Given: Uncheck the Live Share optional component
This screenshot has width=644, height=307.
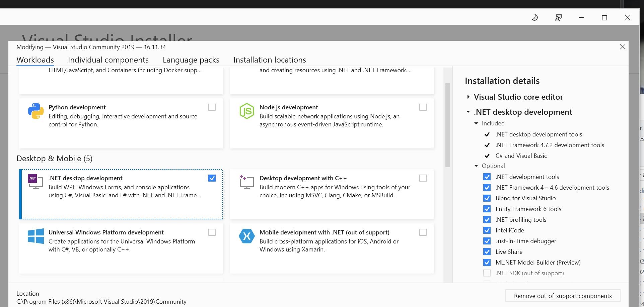Looking at the screenshot, I should tap(487, 252).
